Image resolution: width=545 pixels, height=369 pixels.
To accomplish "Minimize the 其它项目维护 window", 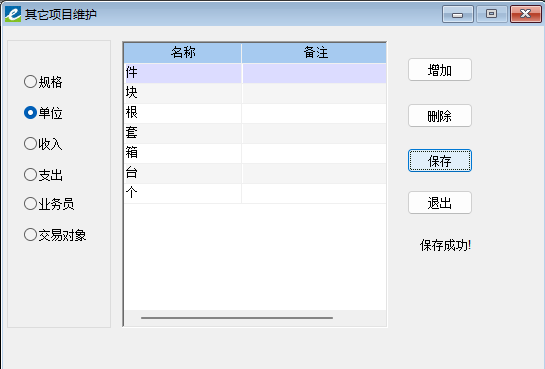I will tap(457, 14).
